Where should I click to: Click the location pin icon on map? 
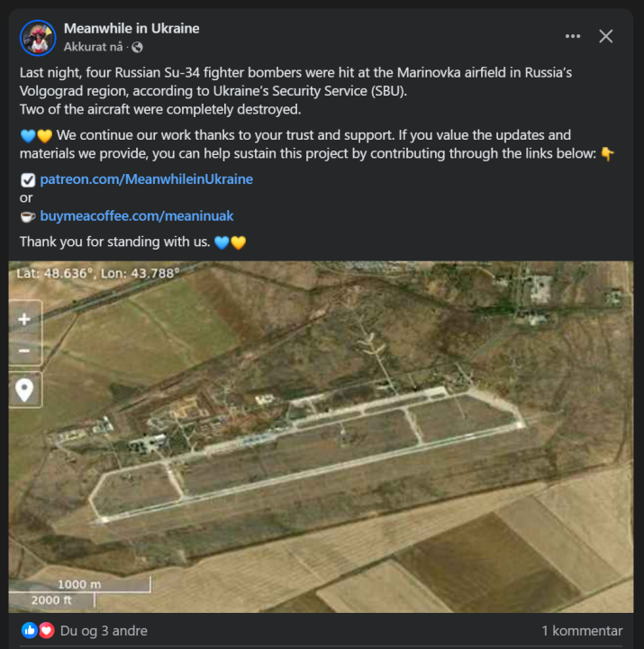pos(24,389)
